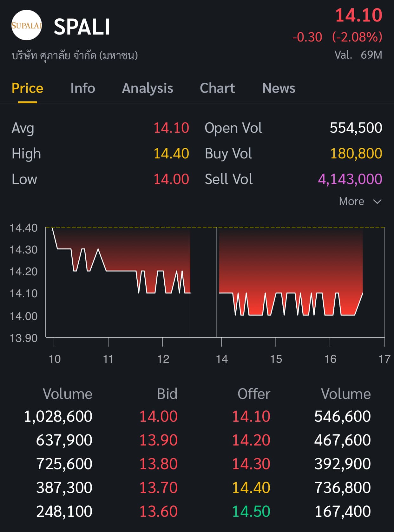Select the 14.20 offer price

(251, 440)
